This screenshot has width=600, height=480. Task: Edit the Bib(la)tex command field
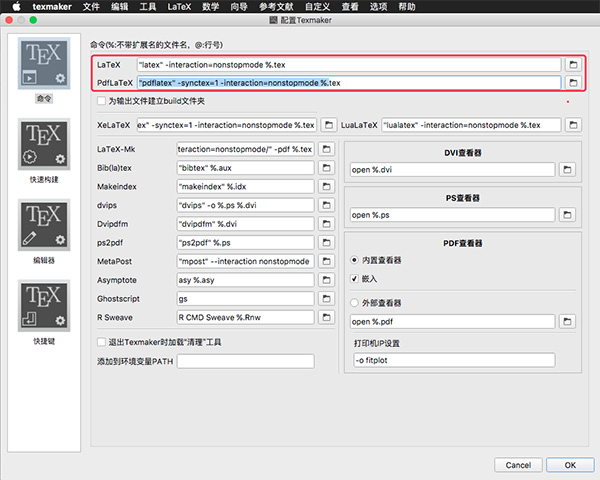coord(245,168)
